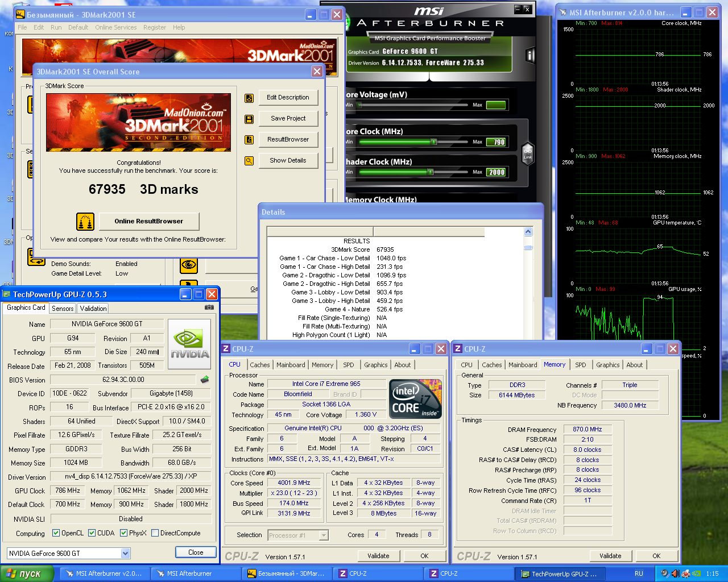Click the Shader Clock slider in Afterburner
The height and width of the screenshot is (582, 728).
point(413,172)
